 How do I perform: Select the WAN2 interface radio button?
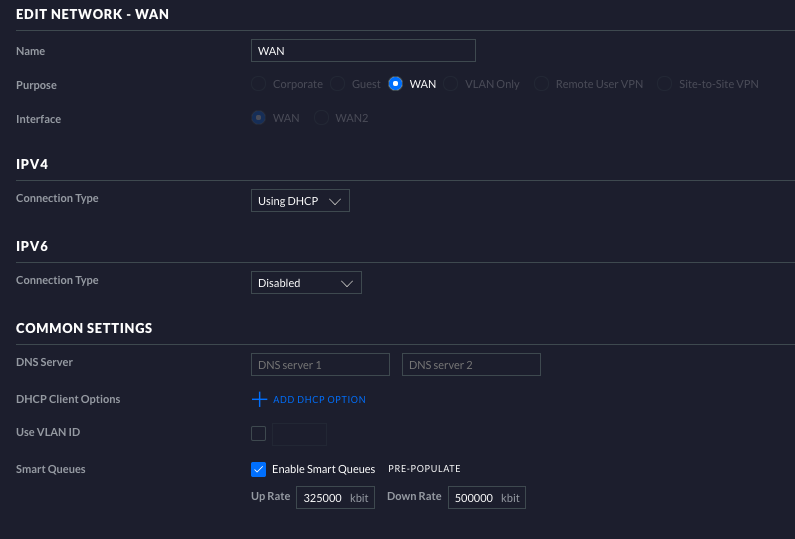pos(322,118)
